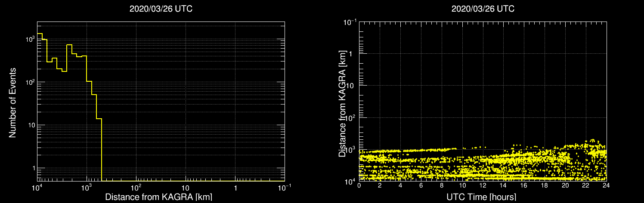Click hour 0 on the UTC Time axis

point(359,186)
